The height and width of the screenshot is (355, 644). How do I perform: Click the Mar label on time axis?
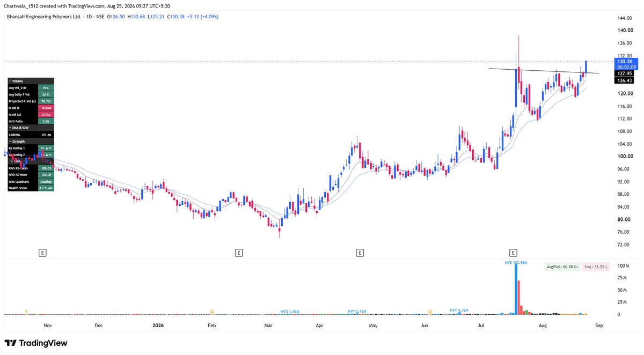pyautogui.click(x=268, y=326)
